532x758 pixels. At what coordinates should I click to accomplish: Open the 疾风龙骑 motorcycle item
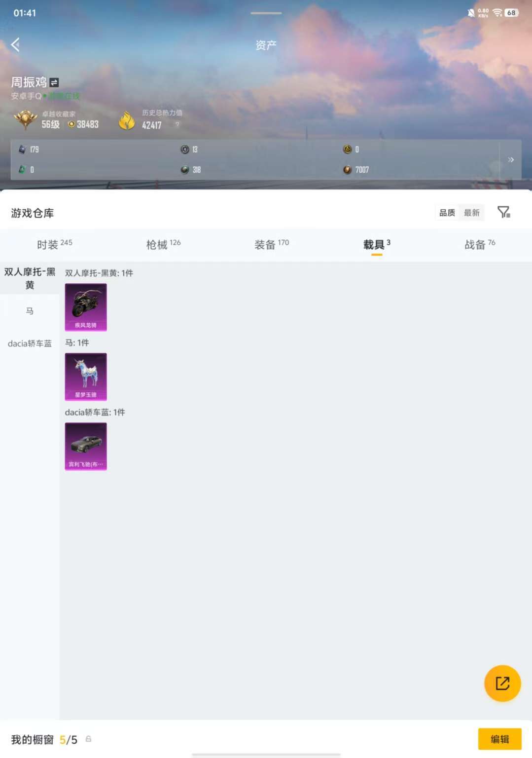click(x=86, y=307)
